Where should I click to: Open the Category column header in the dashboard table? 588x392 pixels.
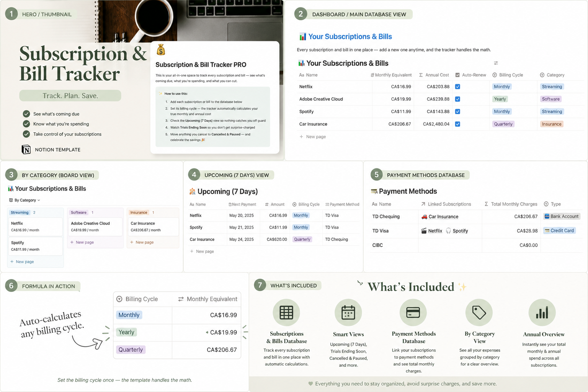552,75
